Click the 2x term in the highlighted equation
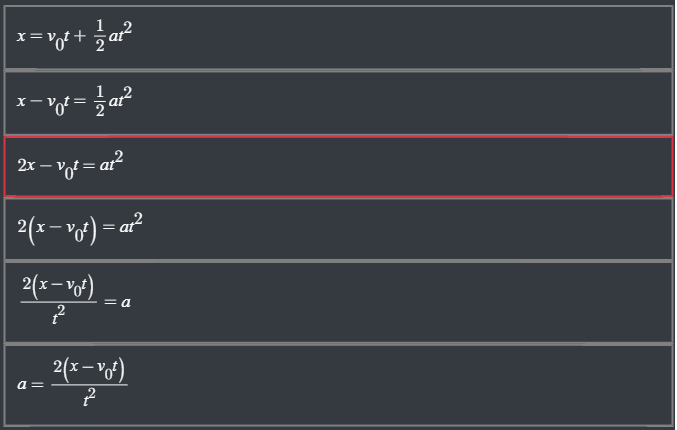This screenshot has width=677, height=430. click(x=27, y=164)
